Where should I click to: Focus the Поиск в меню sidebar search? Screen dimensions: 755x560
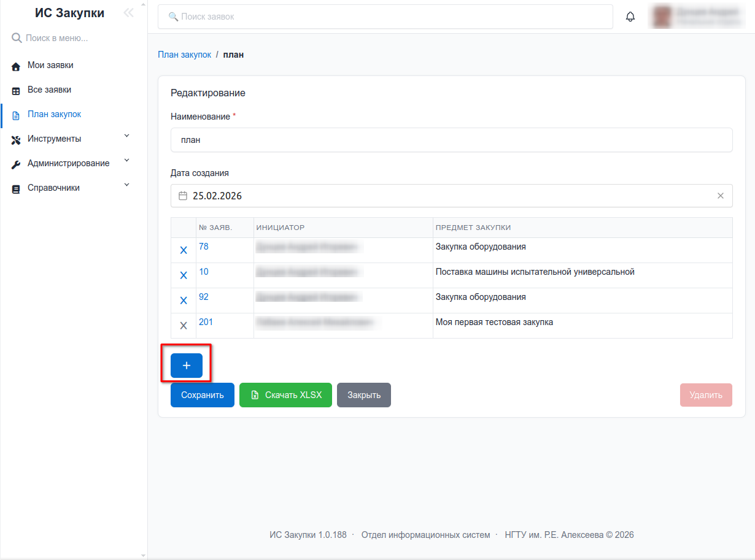(74, 38)
